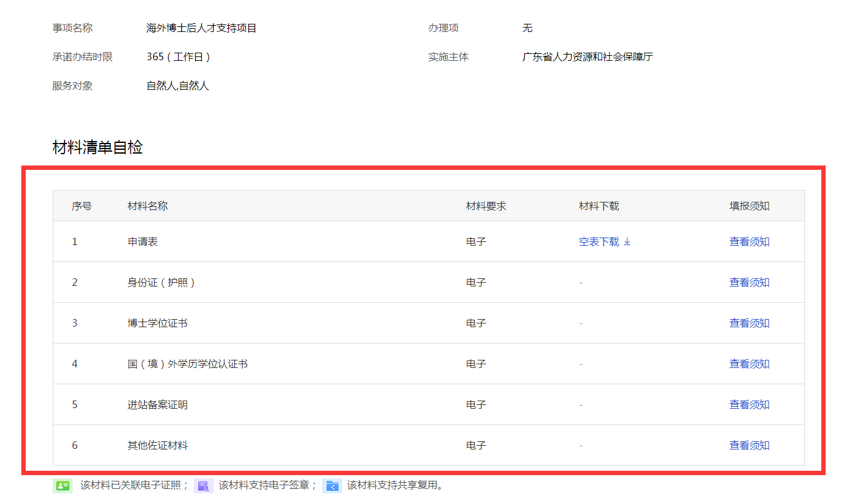Click the purple electronic signature legend icon
This screenshot has width=862, height=504.
[204, 486]
